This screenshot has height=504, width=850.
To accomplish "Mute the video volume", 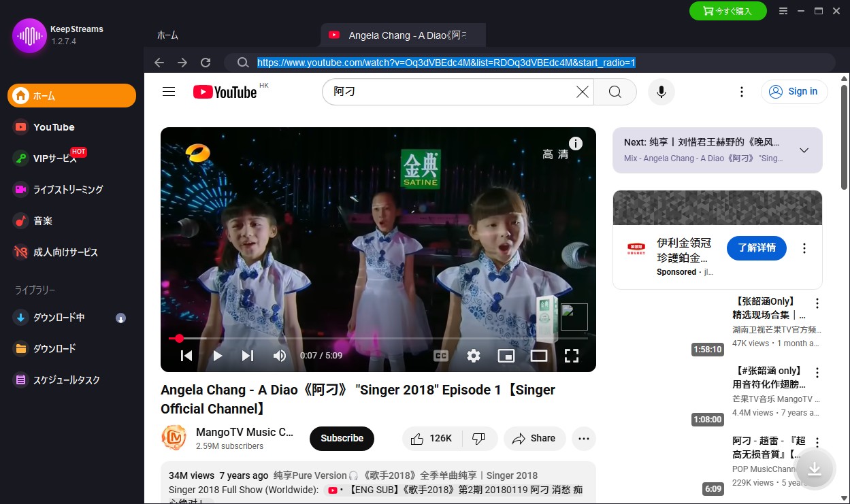I will tap(279, 356).
